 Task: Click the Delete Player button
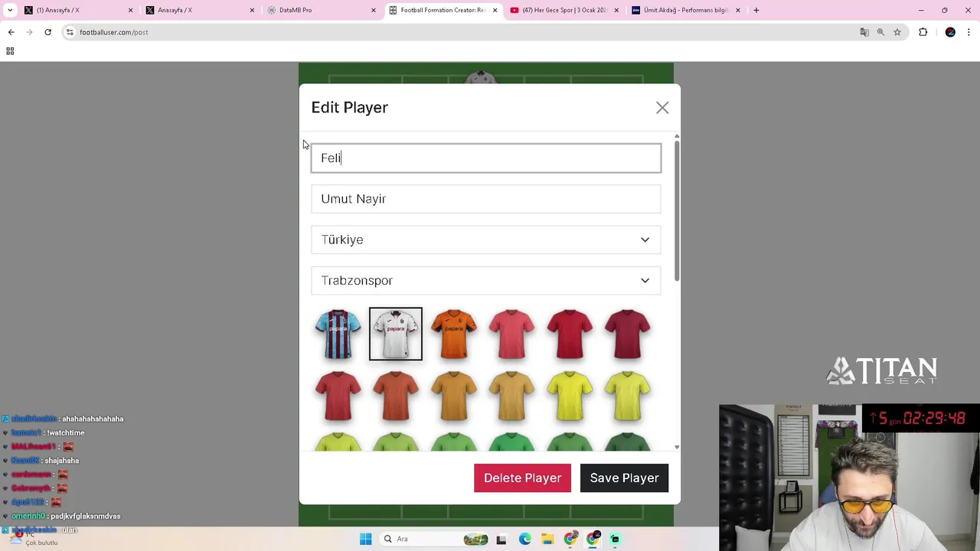(522, 478)
